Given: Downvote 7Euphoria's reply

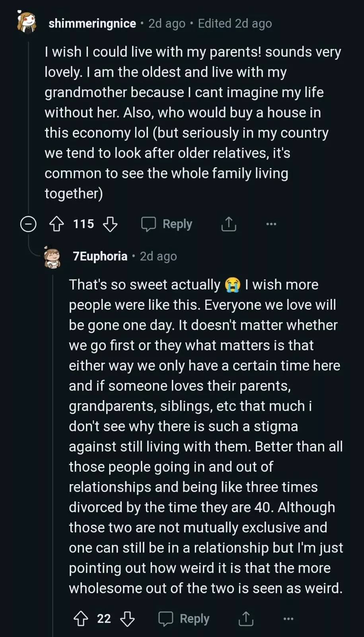Looking at the screenshot, I should click(x=127, y=619).
